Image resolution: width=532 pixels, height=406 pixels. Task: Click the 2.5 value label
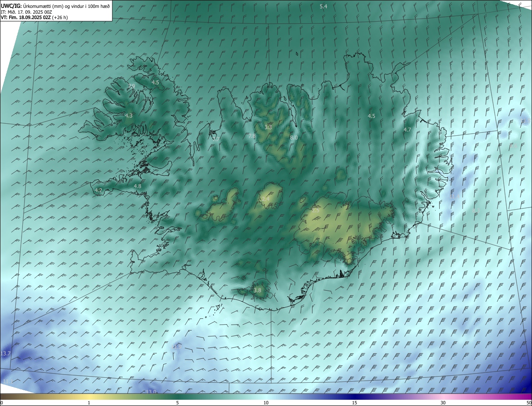(315, 210)
